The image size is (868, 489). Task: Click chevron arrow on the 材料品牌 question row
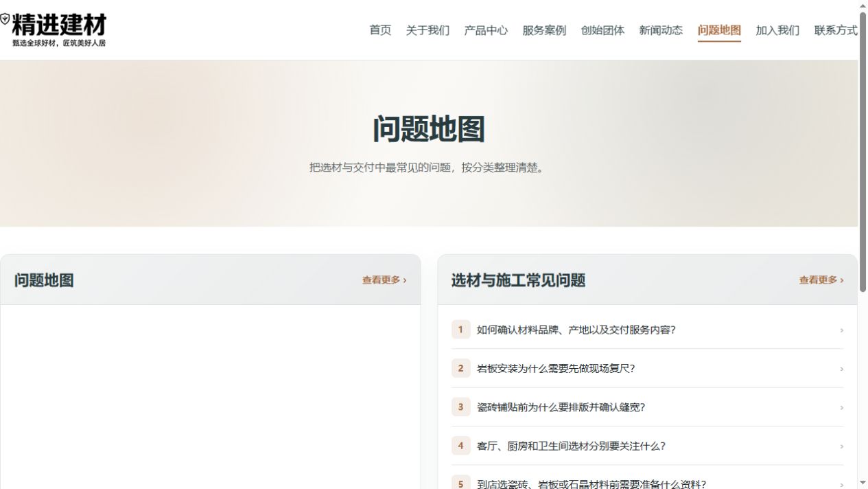coord(841,330)
